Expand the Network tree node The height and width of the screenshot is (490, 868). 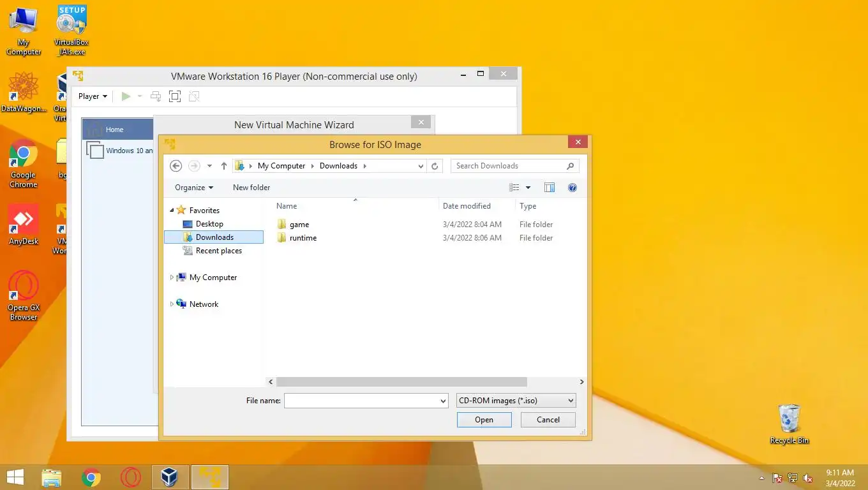[172, 304]
